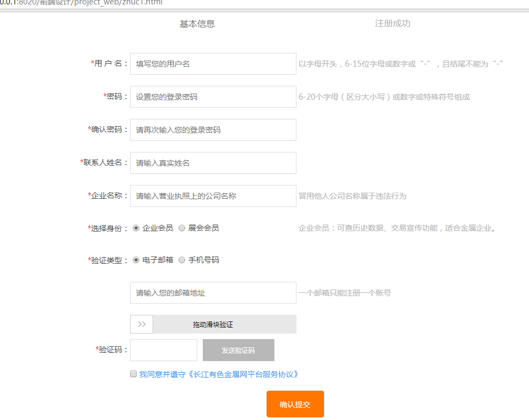Click the 拖动滑块验证 slider track
Screen dimensions: 529x420
(x=224, y=324)
